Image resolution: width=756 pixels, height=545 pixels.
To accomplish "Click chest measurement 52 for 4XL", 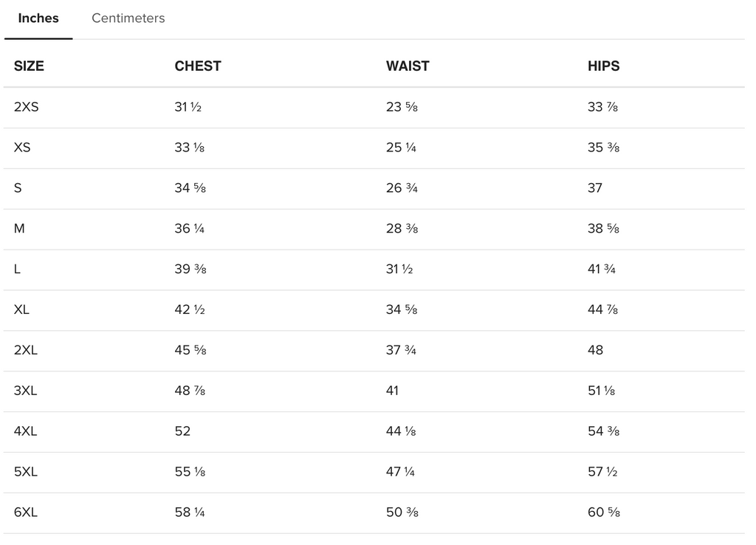I will pyautogui.click(x=182, y=431).
